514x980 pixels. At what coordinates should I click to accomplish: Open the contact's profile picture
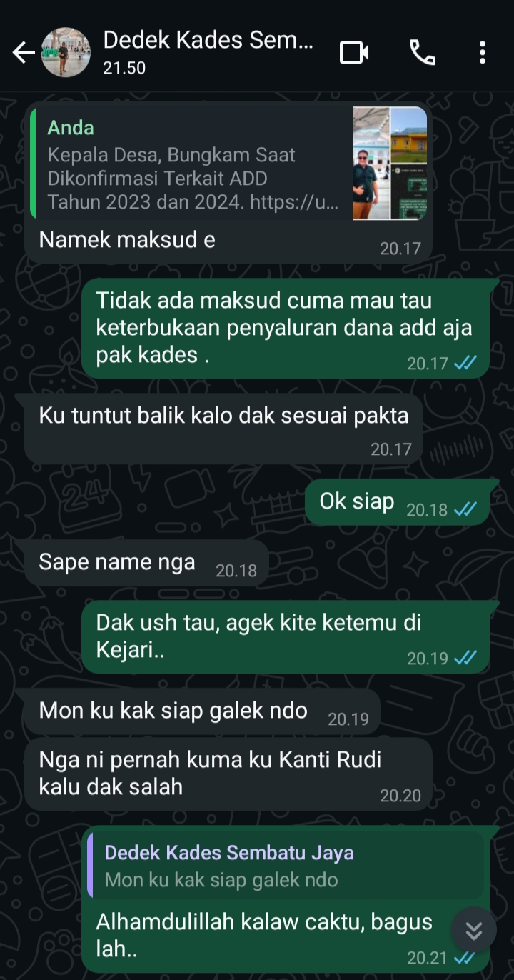(x=66, y=52)
